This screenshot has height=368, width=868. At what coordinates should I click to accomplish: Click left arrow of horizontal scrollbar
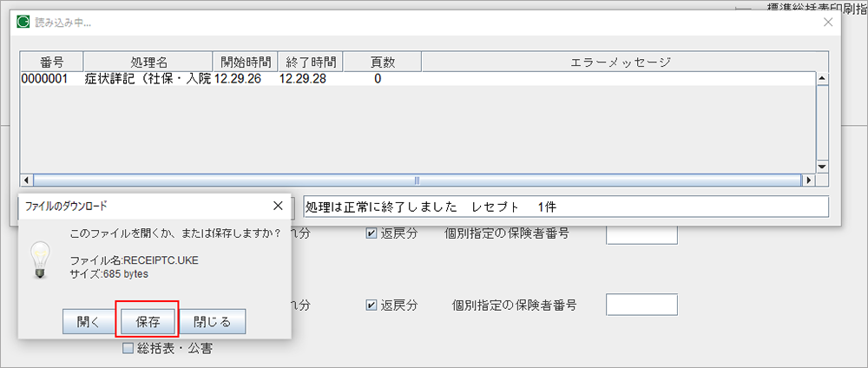click(x=27, y=181)
